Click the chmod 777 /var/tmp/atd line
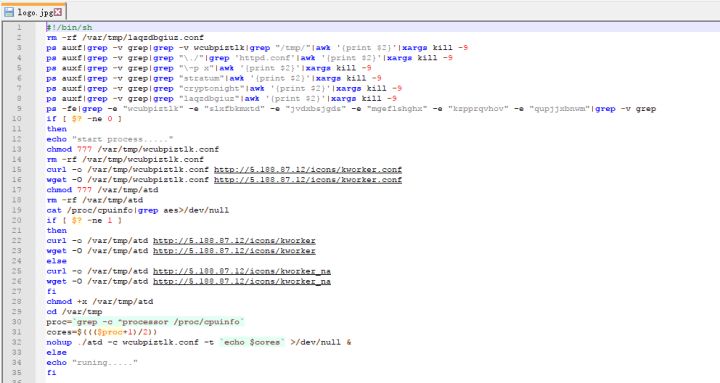Image resolution: width=720 pixels, height=383 pixels. [x=102, y=190]
